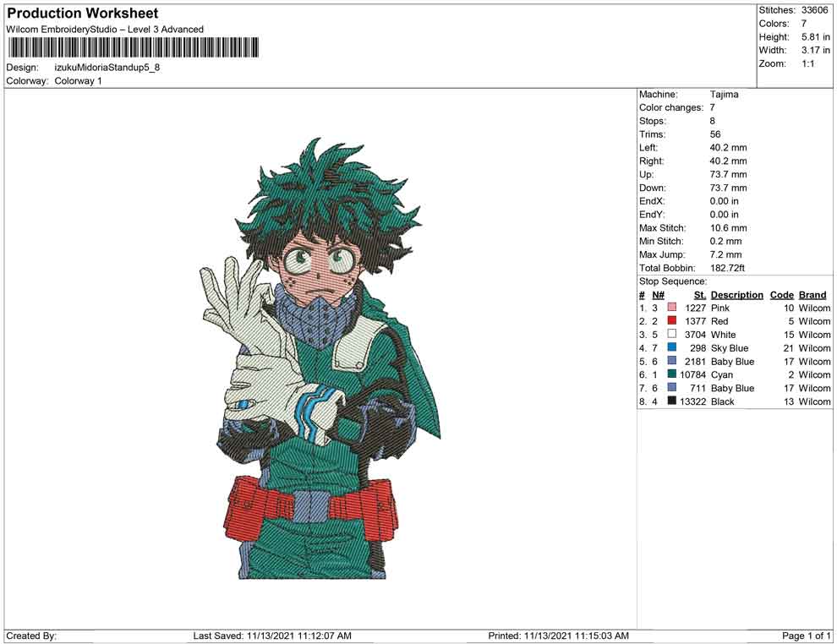This screenshot has width=837, height=644.
Task: Click the Cyan color swatch
Action: (671, 374)
